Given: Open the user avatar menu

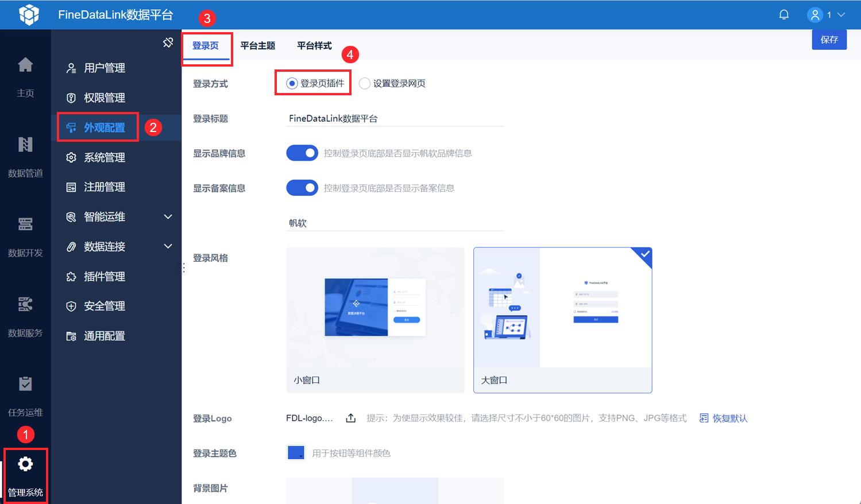Looking at the screenshot, I should [x=814, y=15].
